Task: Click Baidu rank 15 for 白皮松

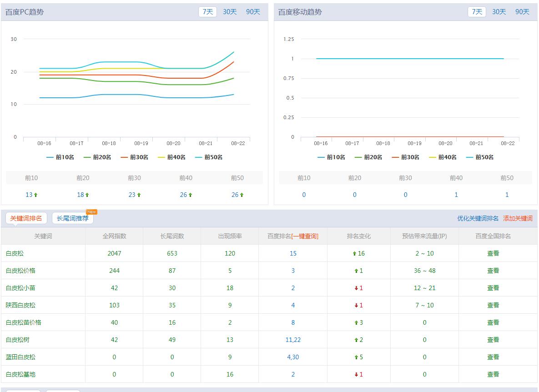Action: click(x=293, y=253)
